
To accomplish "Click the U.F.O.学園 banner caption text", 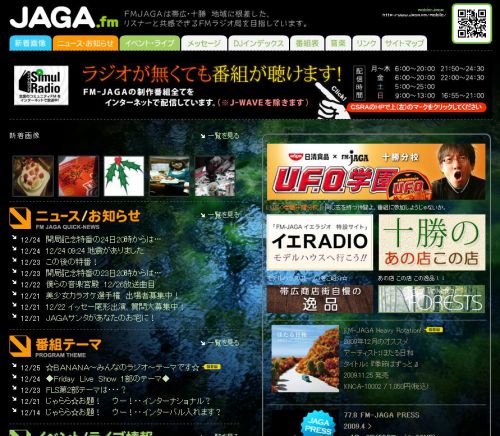I will 356,207.
